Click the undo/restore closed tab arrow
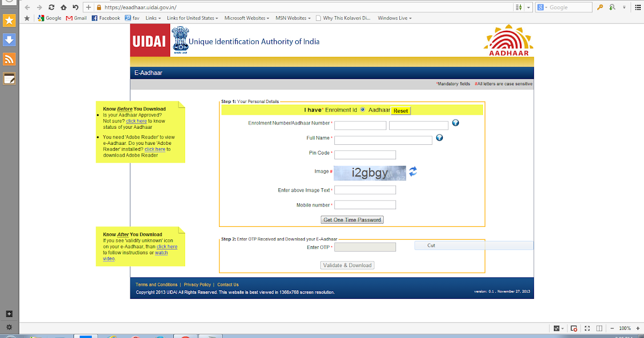This screenshot has width=644, height=338. point(76,8)
